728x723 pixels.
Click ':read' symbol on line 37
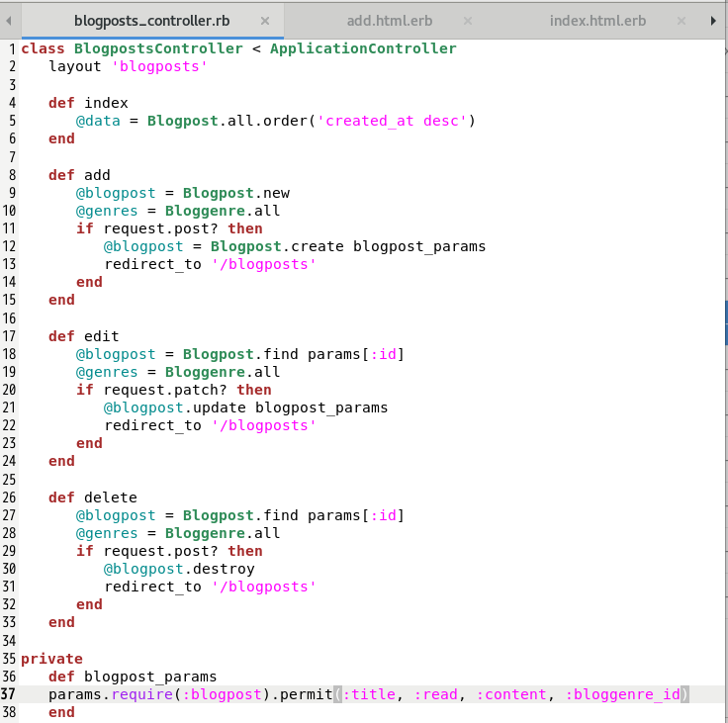435,694
